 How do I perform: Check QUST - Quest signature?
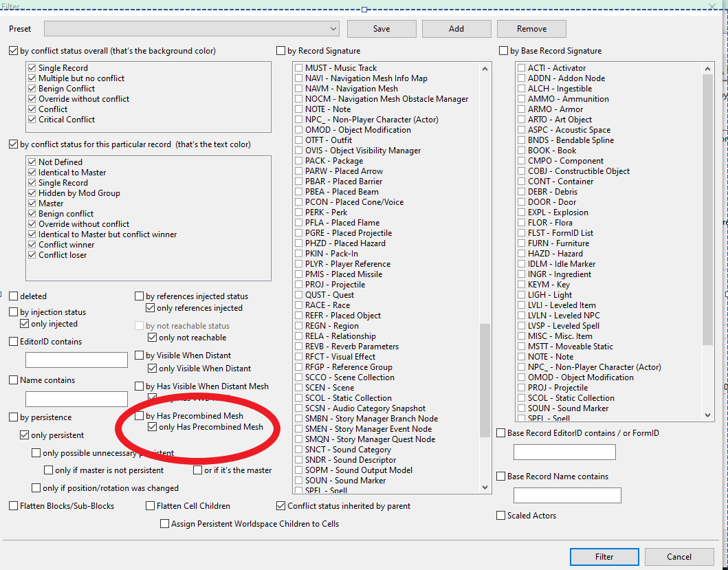[x=299, y=294]
